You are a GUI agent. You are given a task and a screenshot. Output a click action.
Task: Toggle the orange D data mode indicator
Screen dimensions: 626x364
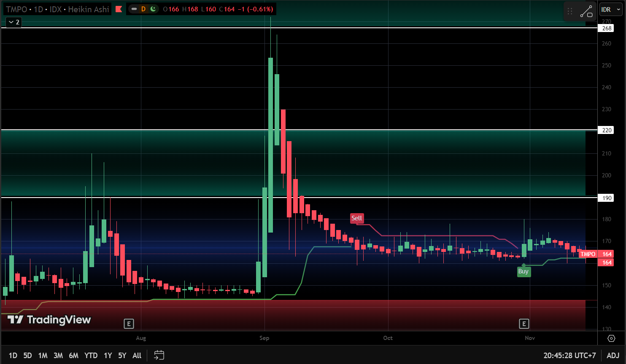tap(143, 9)
